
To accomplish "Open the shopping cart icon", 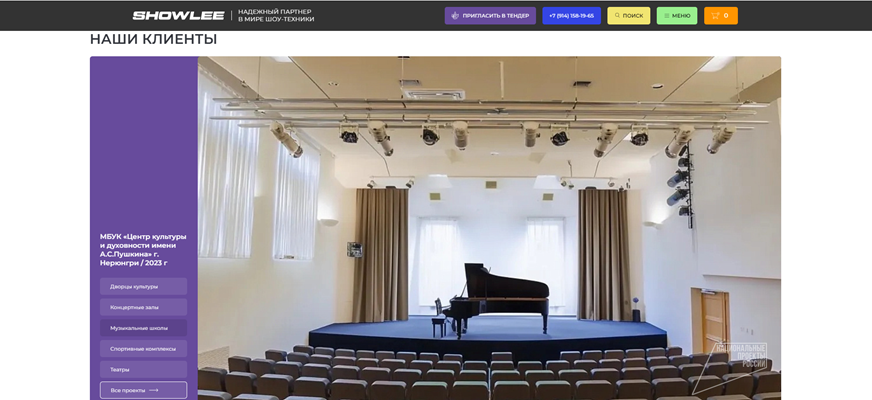I will 715,16.
